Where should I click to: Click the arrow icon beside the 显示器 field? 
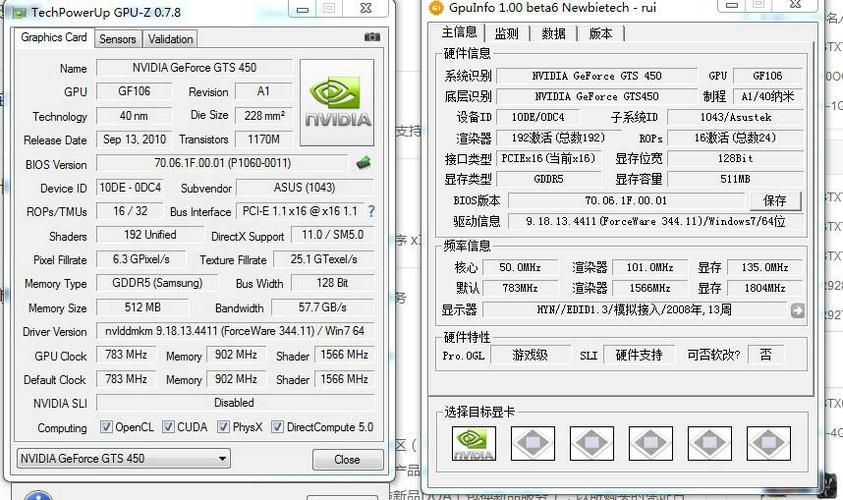tap(797, 310)
